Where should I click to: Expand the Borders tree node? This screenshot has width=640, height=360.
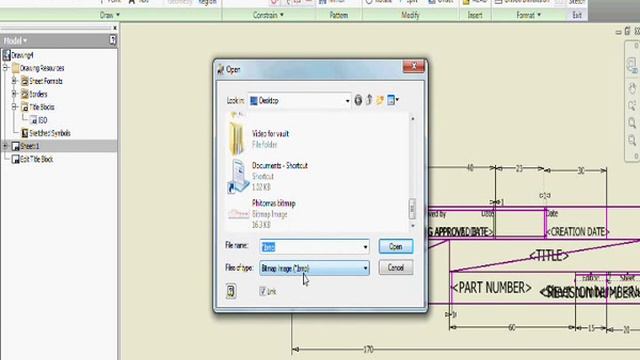point(15,94)
